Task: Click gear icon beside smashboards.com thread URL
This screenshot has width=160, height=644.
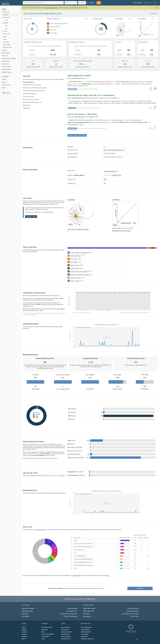Action: click(119, 98)
